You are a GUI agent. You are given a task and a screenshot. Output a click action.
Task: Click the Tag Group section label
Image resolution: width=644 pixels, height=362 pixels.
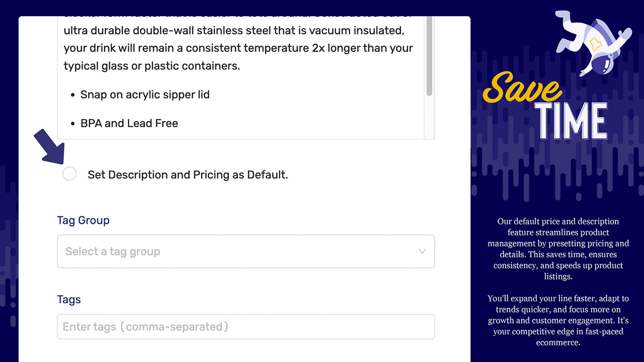(84, 220)
